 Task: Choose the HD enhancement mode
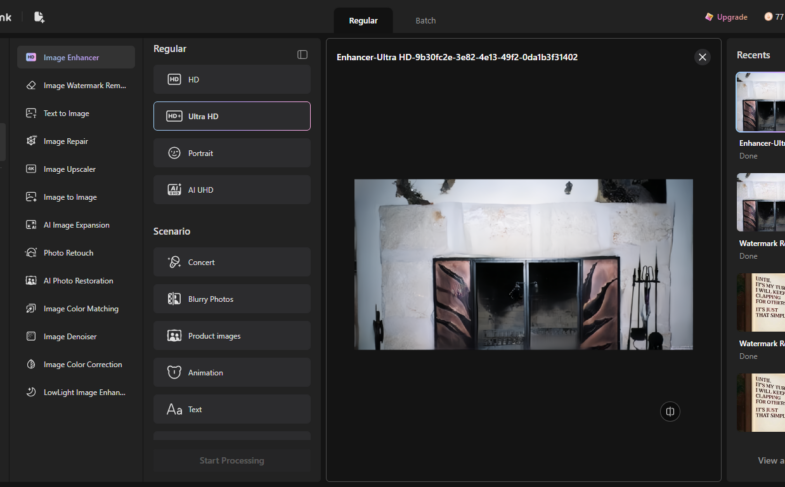coord(232,80)
